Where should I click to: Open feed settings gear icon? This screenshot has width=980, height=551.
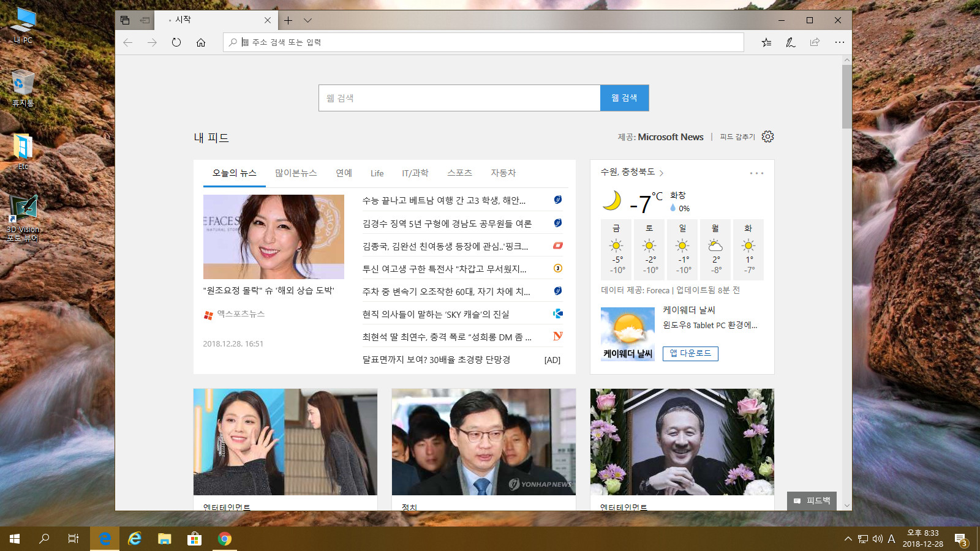point(767,137)
